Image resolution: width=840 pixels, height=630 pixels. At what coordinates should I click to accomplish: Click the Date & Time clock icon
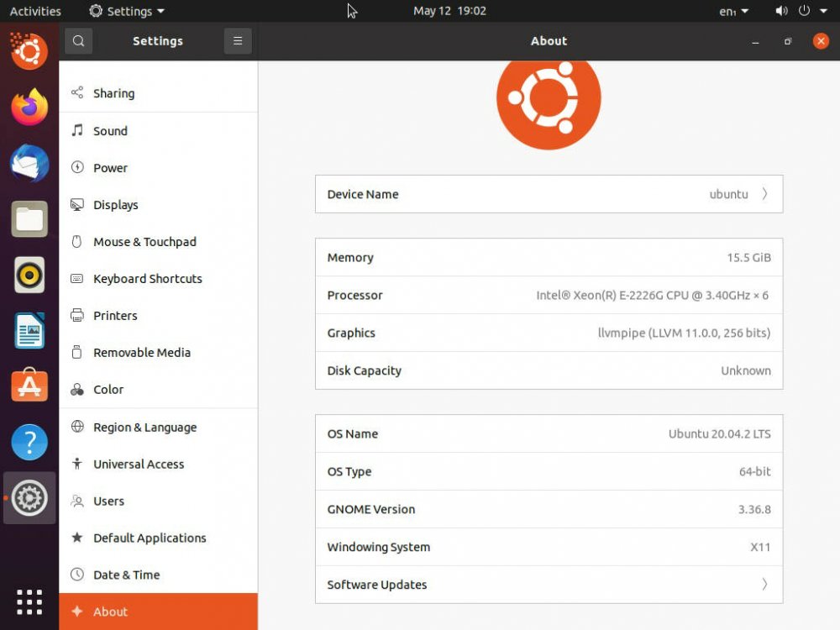pos(77,575)
